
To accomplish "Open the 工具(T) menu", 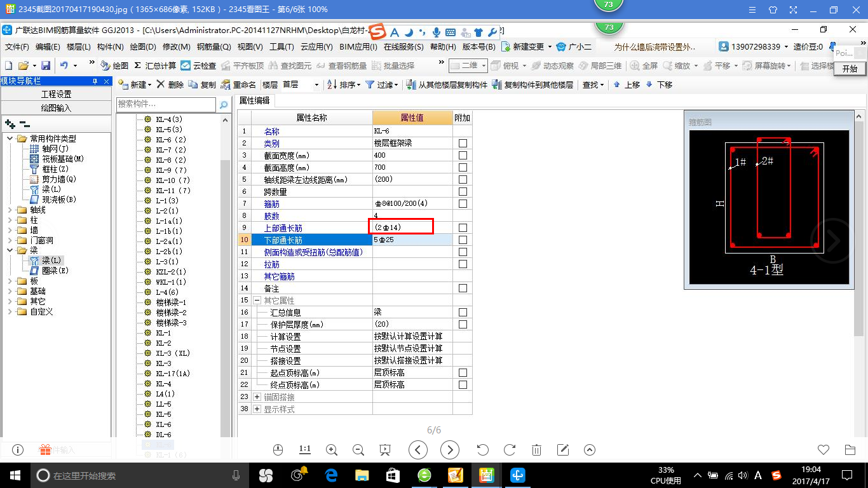I will tap(281, 47).
